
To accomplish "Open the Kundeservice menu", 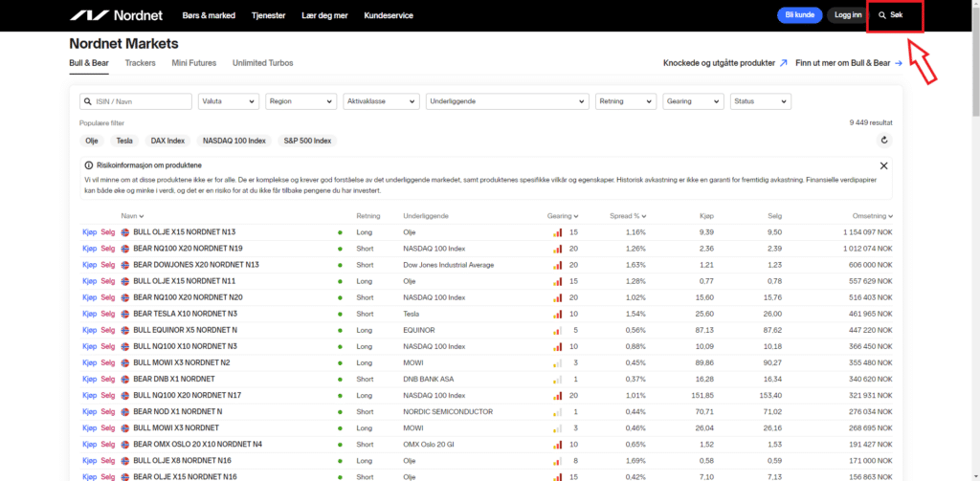I will [x=389, y=15].
